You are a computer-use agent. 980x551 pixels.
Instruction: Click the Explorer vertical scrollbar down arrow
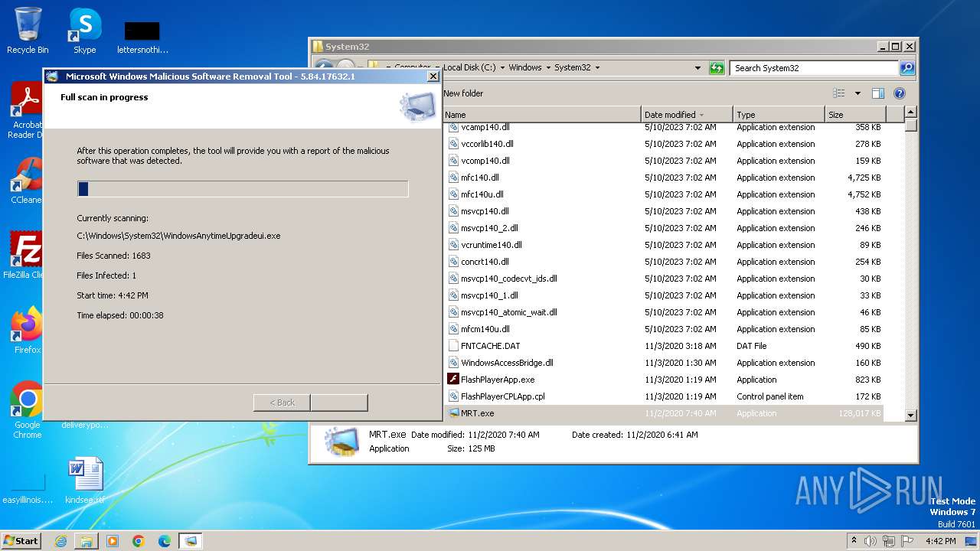(911, 415)
